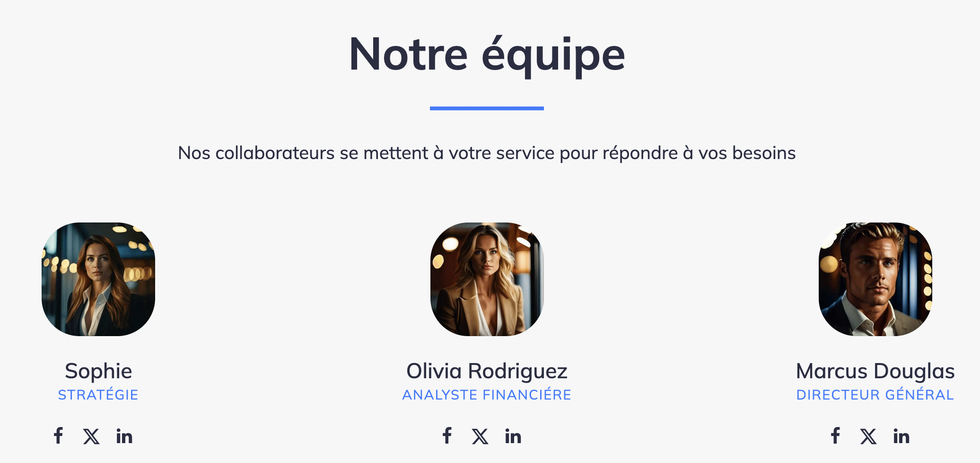Click the collaborateurs subtitle text
The image size is (980, 463).
[487, 153]
